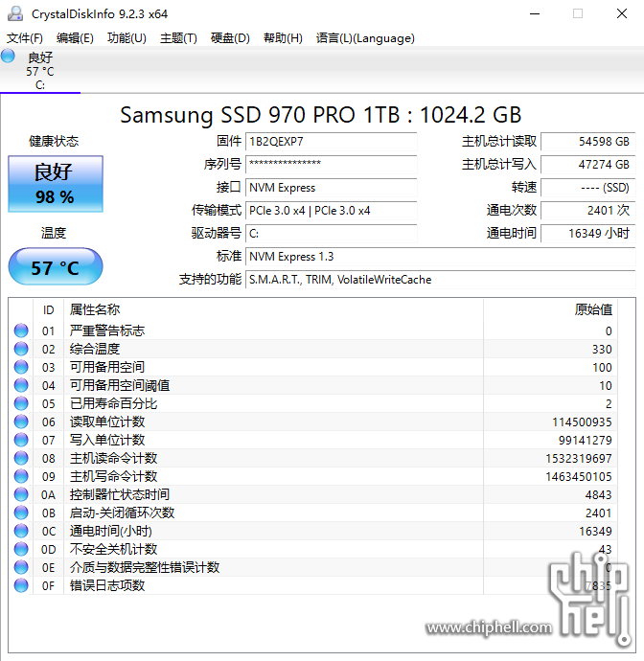Click the status orb for ID 0C 通电时间(小时)
This screenshot has height=661, width=644.
(x=21, y=531)
